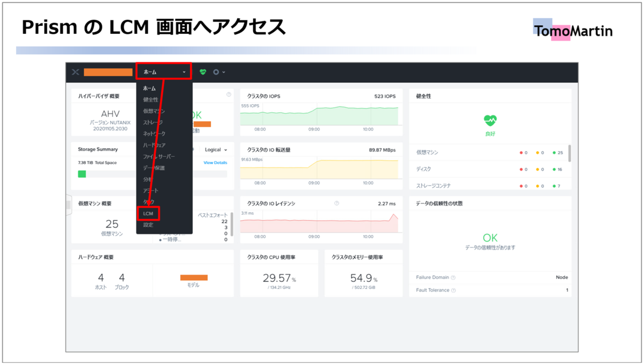
Task: Click the 4 ホスト count
Action: 101,278
